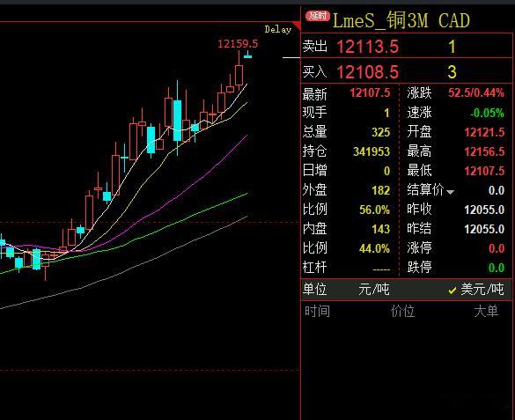The height and width of the screenshot is (420, 515).
Task: Open the 结算价 dropdown arrow
Action: tap(450, 192)
